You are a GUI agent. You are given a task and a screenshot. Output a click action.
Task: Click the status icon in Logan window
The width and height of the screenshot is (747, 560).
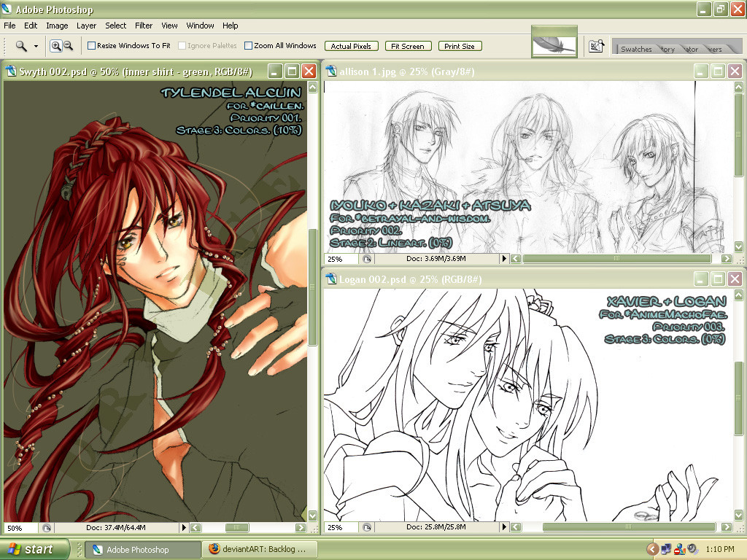point(367,528)
